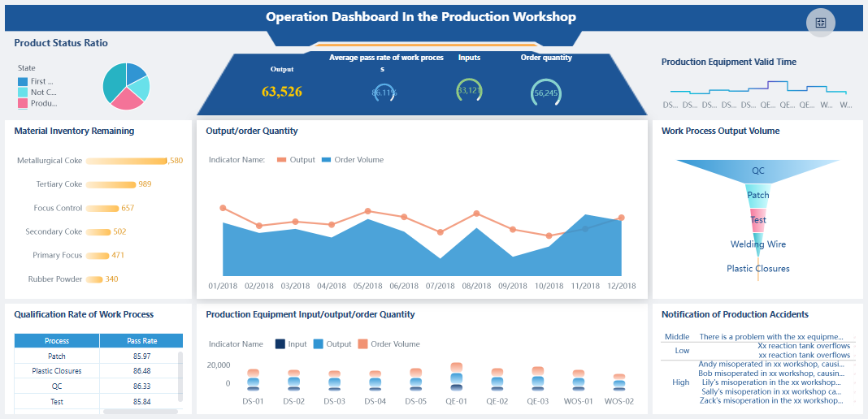
Task: Click the Inputs circular gauge
Action: [469, 91]
